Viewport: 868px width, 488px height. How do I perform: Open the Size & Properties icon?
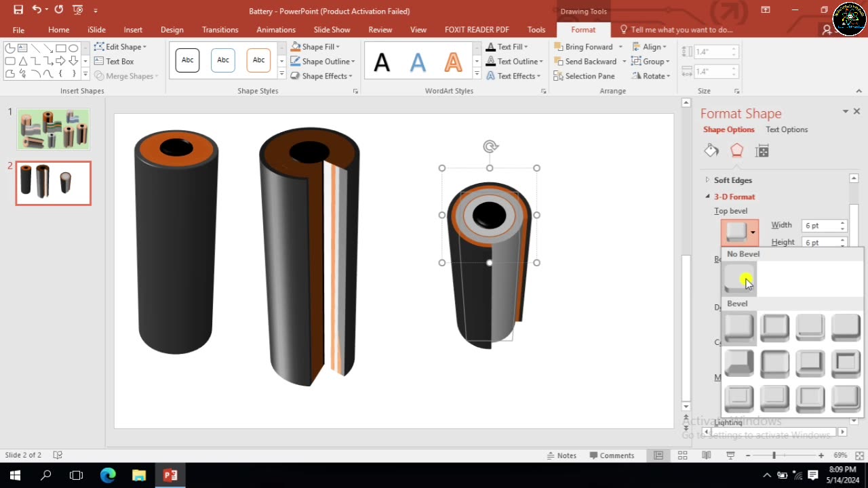coord(762,150)
